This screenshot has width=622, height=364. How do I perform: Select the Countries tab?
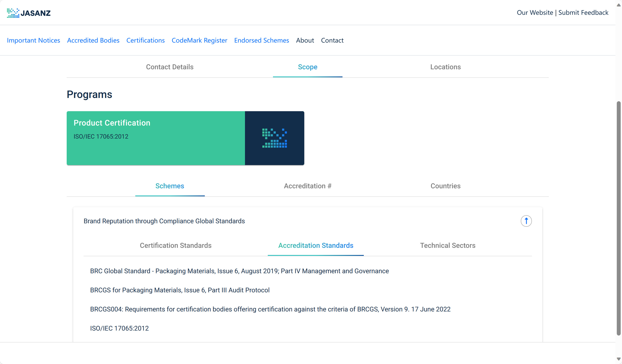click(445, 185)
